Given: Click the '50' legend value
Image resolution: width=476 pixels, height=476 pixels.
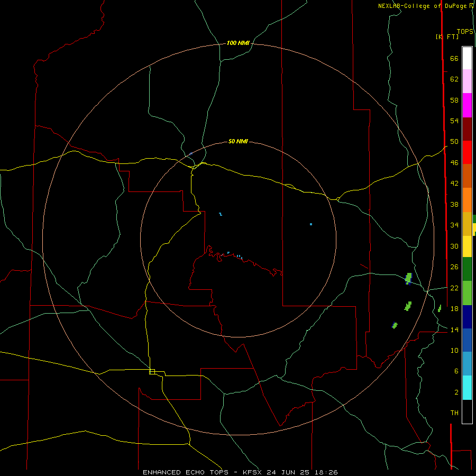Looking at the screenshot, I should pyautogui.click(x=454, y=142).
